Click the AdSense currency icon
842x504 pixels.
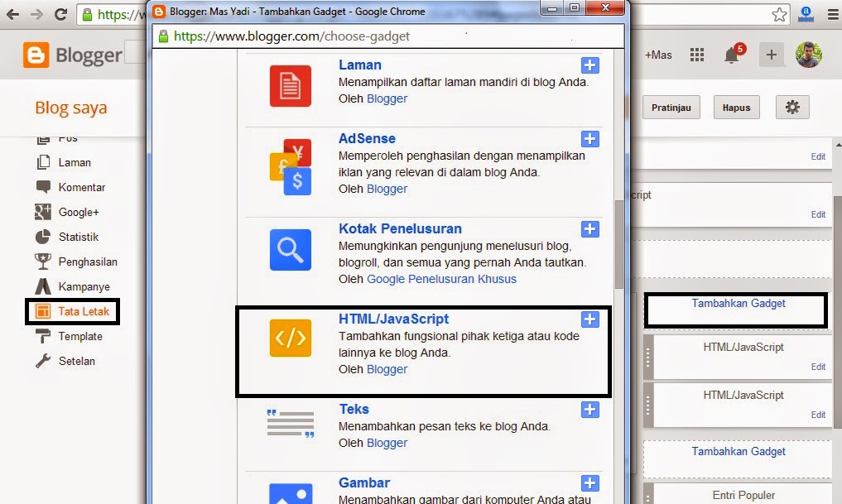[290, 167]
